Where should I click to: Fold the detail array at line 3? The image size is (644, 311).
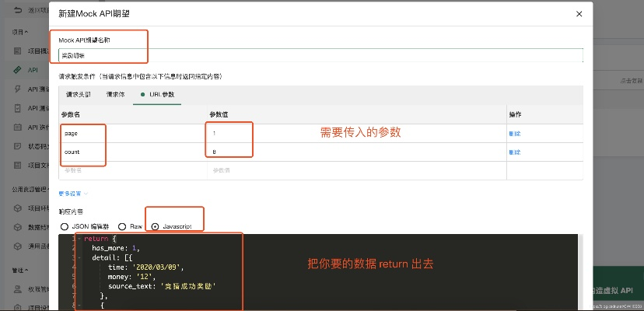click(79, 258)
